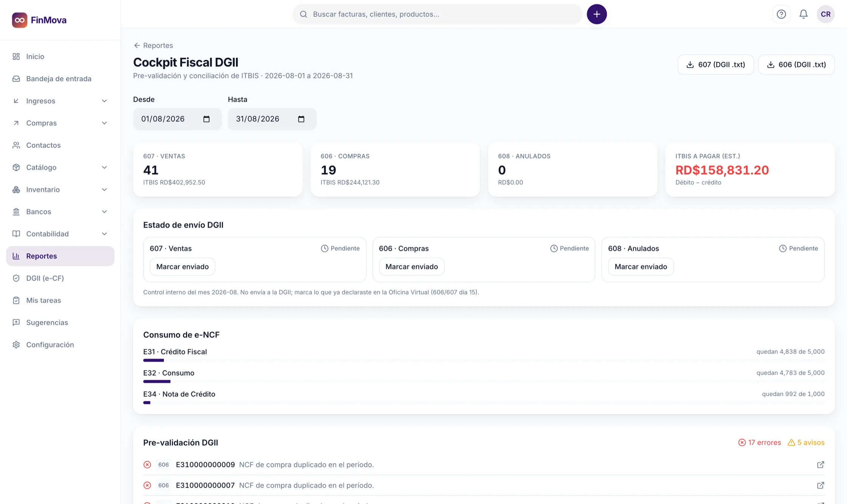Viewport: 847px width, 504px height.
Task: Click the Compras arrow icon
Action: [x=16, y=123]
